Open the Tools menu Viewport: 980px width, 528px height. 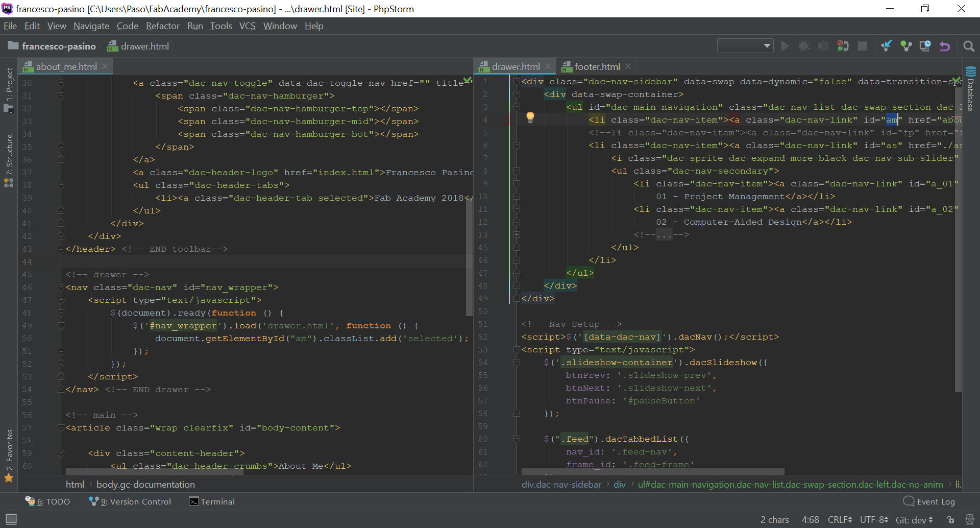click(221, 26)
